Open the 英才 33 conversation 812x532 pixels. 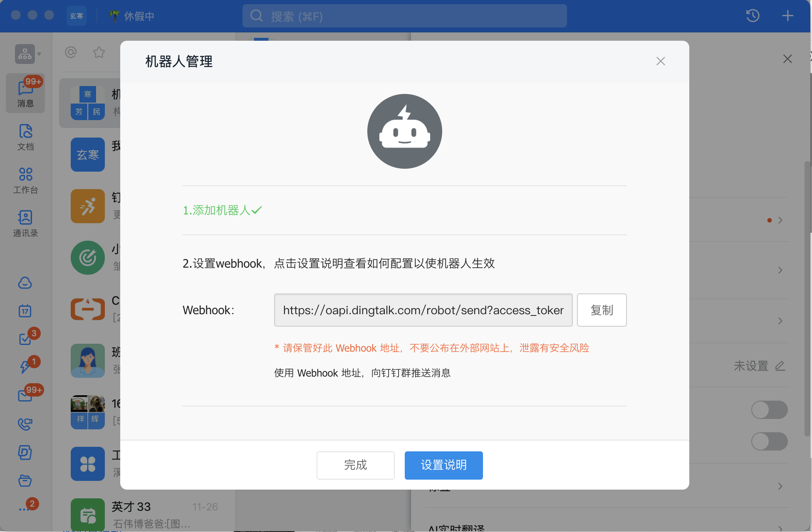147,515
